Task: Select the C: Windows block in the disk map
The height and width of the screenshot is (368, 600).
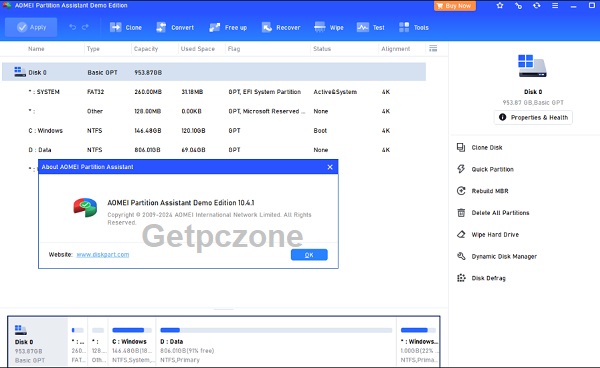Action: 132,342
